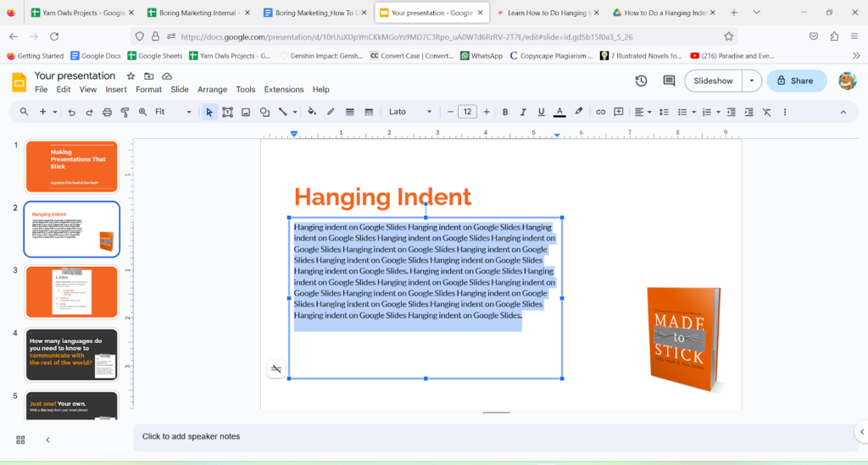Image resolution: width=868 pixels, height=465 pixels.
Task: Open the text color picker
Action: [x=559, y=112]
